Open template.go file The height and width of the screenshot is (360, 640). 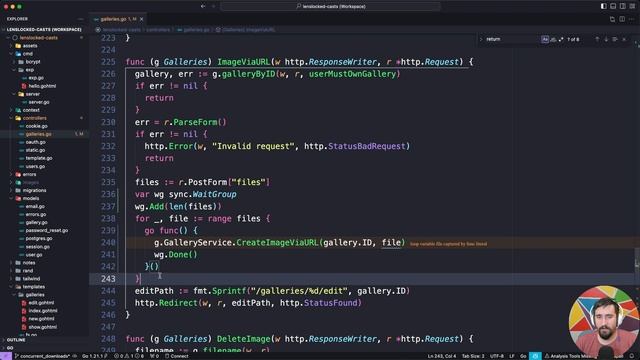[39, 158]
